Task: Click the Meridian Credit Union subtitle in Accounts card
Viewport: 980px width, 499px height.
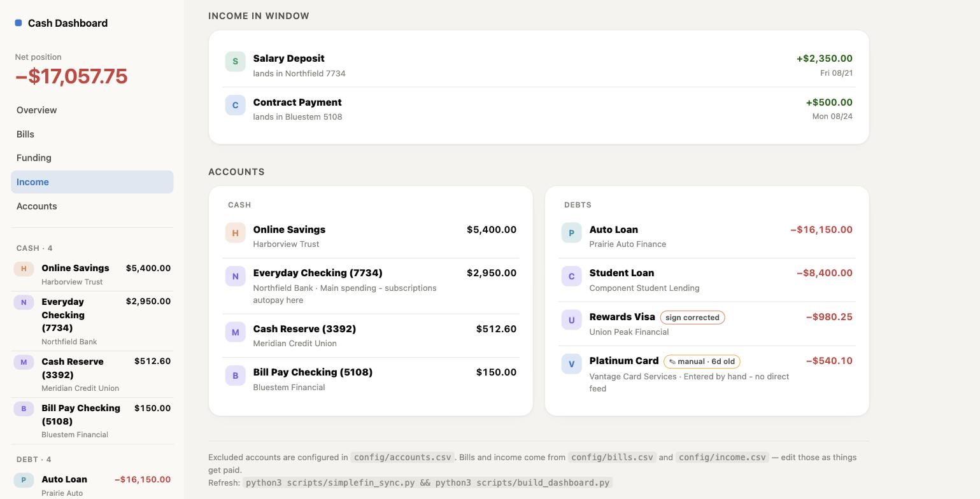Action: (295, 344)
